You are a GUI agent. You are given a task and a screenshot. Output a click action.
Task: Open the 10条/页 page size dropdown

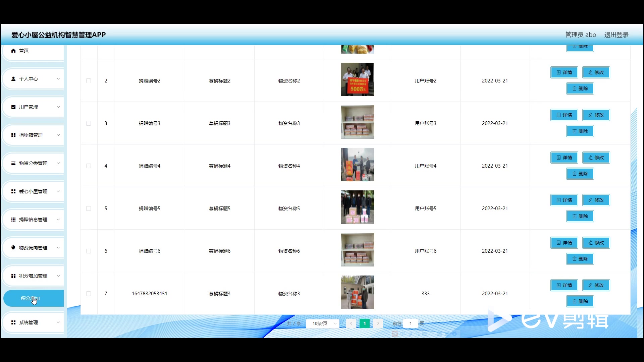pos(323,323)
